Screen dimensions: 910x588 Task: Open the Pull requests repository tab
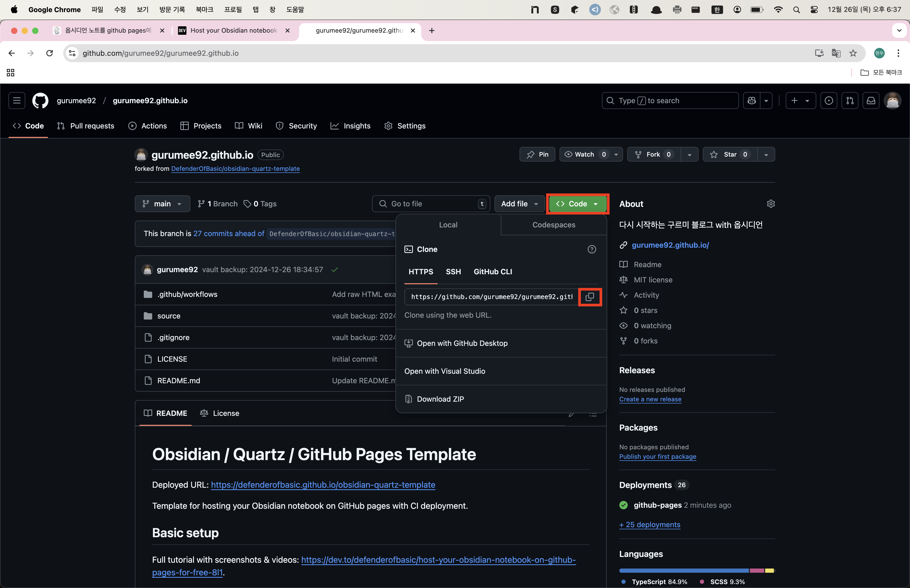coord(86,126)
